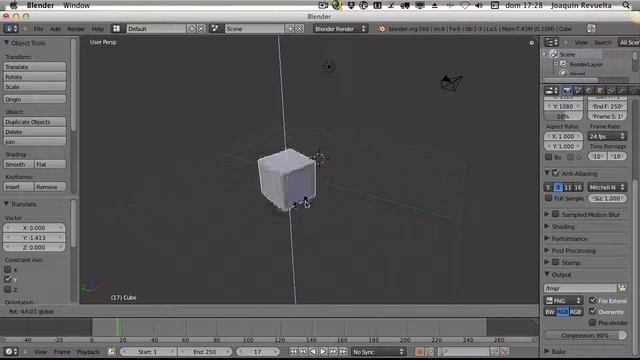Delete the current screen layout
Image resolution: width=640 pixels, height=360 pixels.
[201, 29]
